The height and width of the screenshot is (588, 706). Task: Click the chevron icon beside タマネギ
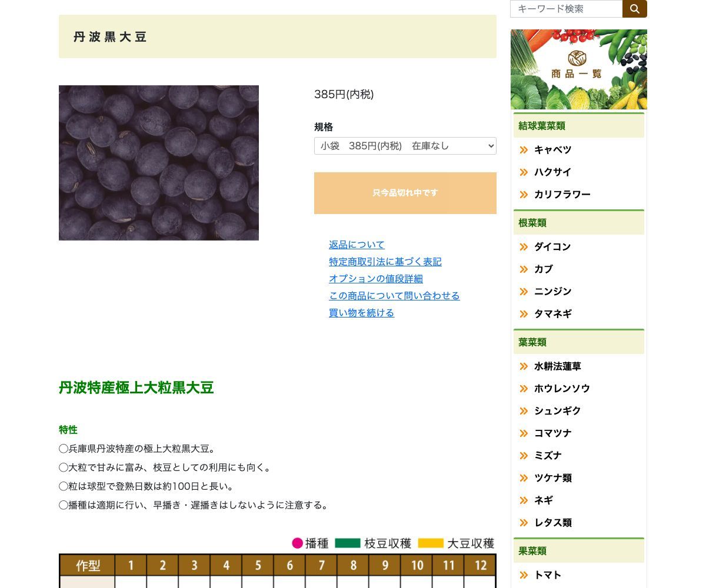click(x=524, y=314)
